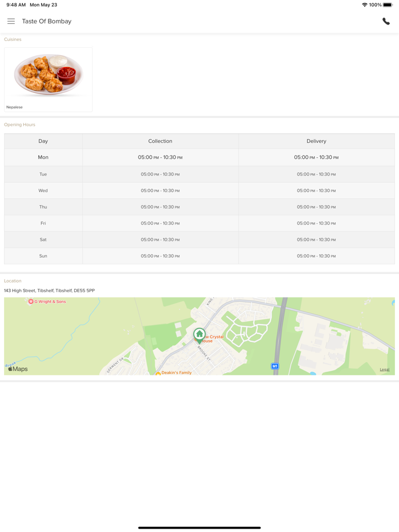
Task: Tap the battery indicator in status bar
Action: (388, 5)
